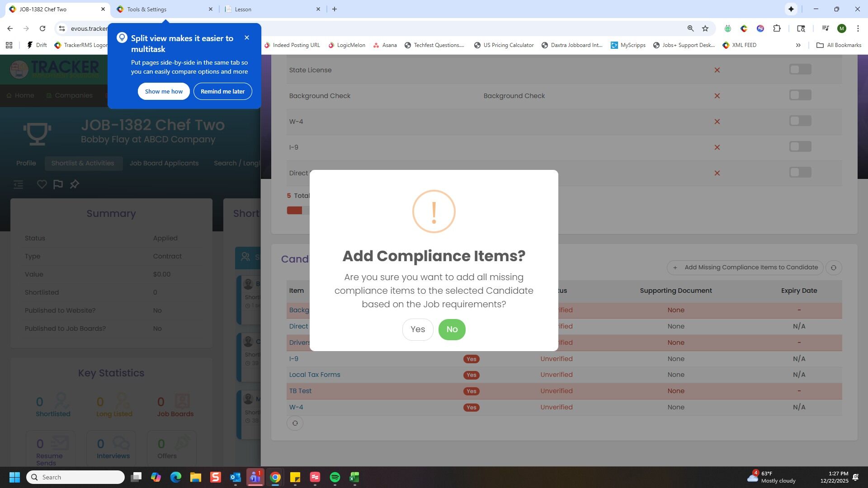Click the collapse sidebar menu icon
The width and height of the screenshot is (868, 488).
[x=18, y=184]
